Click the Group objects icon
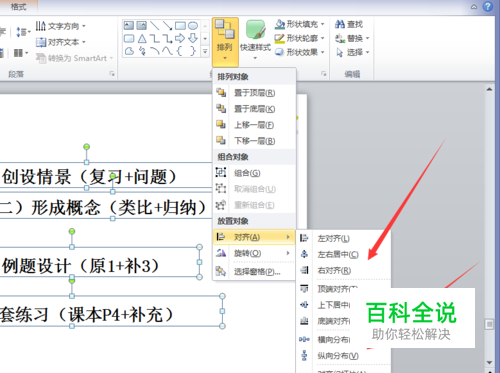Viewport: 500px width, 373px height. (221, 172)
